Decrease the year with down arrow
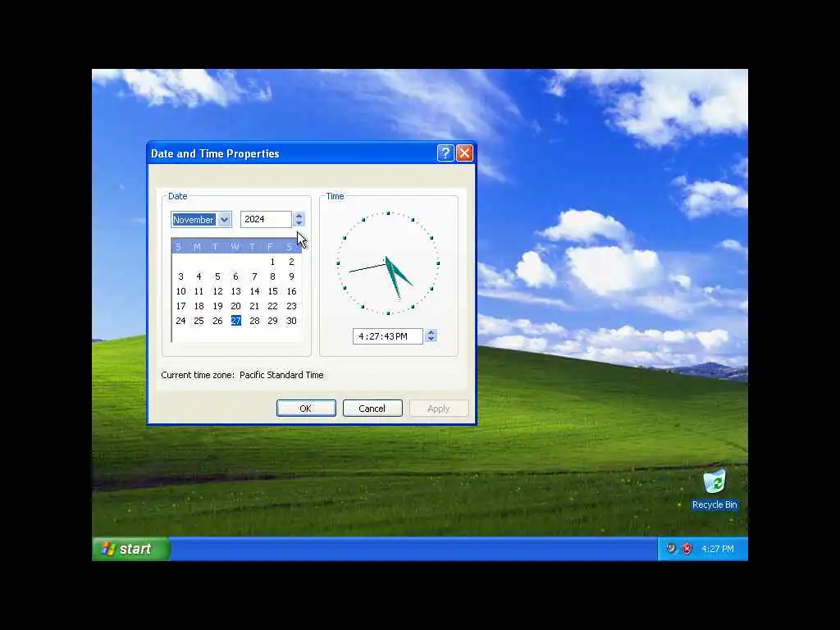Image resolution: width=840 pixels, height=630 pixels. click(299, 223)
